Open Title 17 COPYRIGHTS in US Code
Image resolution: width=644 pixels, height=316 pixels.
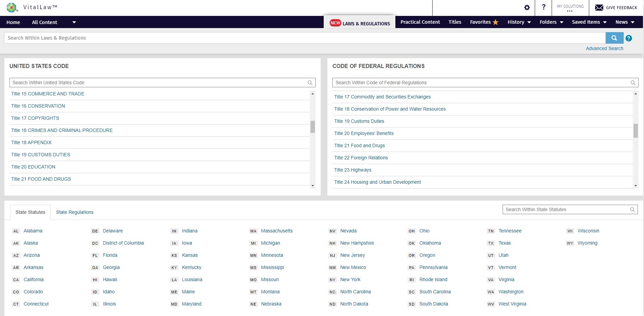coord(35,118)
